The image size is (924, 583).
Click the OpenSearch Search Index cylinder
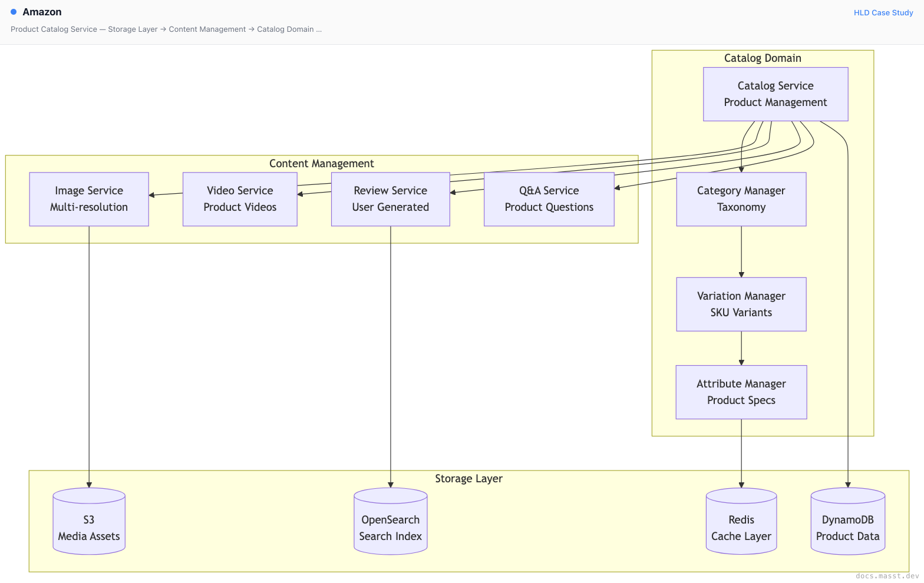coord(391,521)
